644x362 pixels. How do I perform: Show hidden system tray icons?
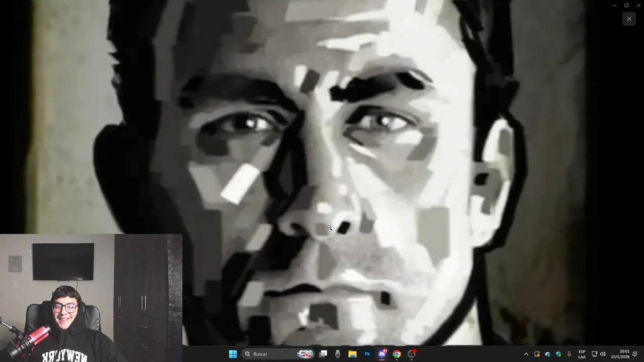[x=526, y=354]
